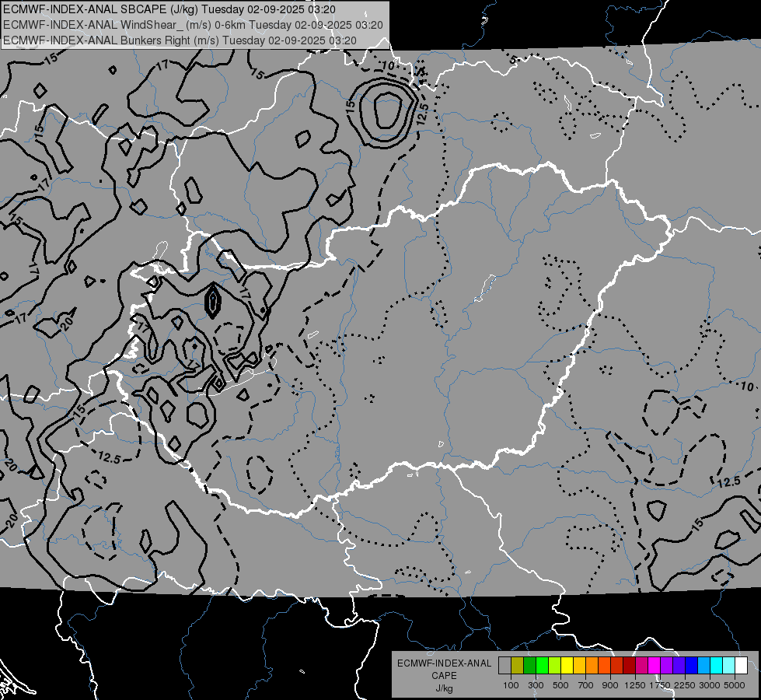Click the legend value 1250

pos(635,685)
